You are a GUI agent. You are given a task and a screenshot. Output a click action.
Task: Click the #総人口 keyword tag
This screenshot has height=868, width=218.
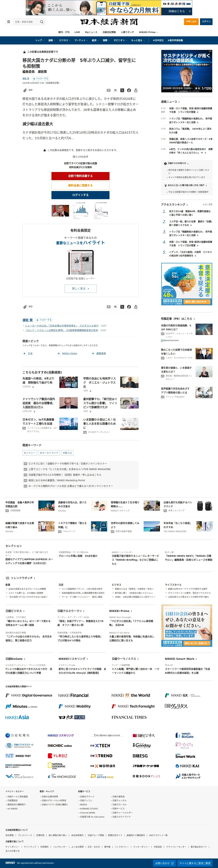[x=67, y=453]
